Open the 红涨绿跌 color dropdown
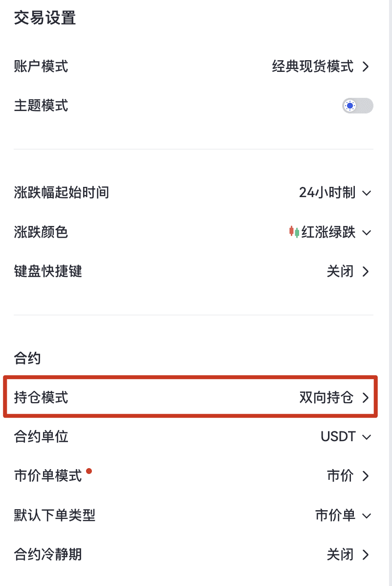The image size is (392, 586). coord(367,232)
